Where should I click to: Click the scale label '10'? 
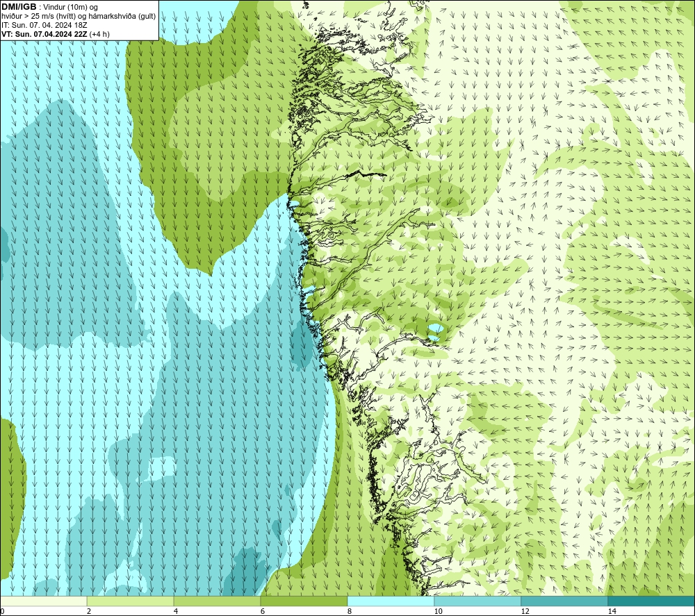[x=438, y=612]
